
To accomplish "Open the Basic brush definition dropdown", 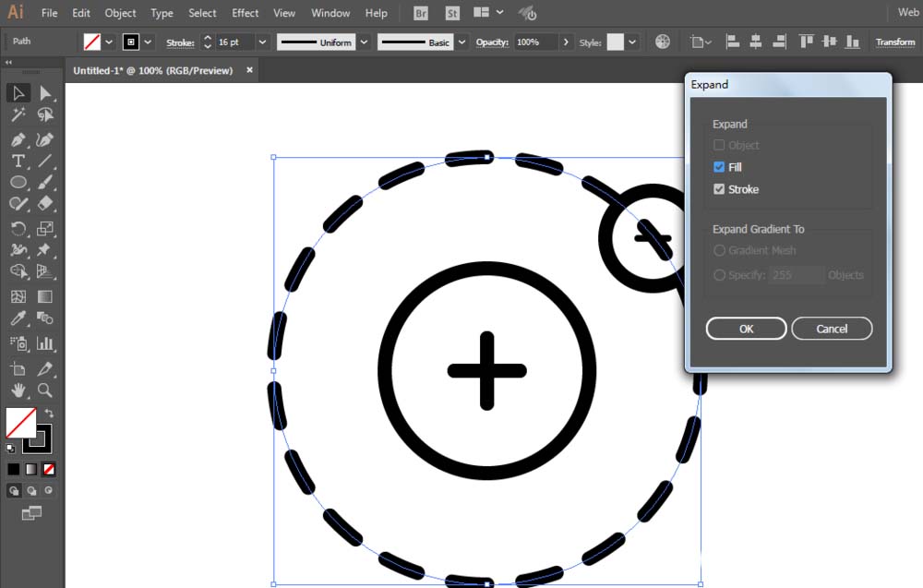I will [x=461, y=42].
